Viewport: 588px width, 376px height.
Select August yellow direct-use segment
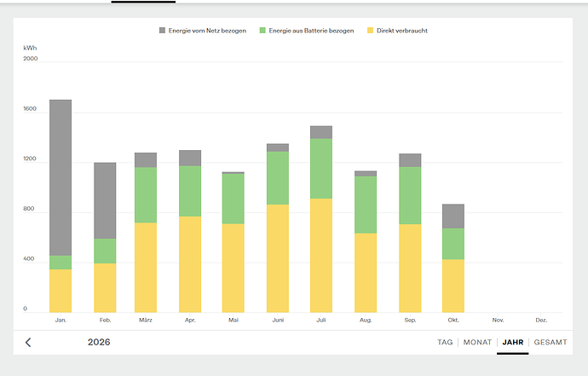(366, 273)
